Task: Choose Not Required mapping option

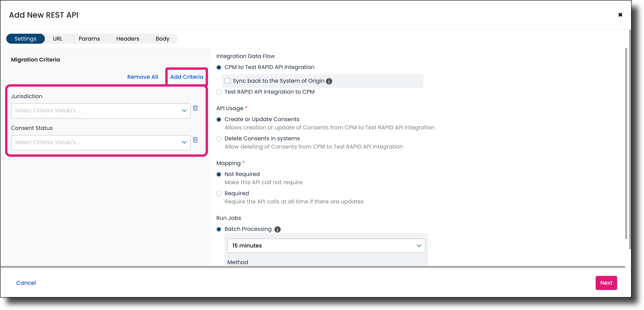Action: [x=219, y=174]
